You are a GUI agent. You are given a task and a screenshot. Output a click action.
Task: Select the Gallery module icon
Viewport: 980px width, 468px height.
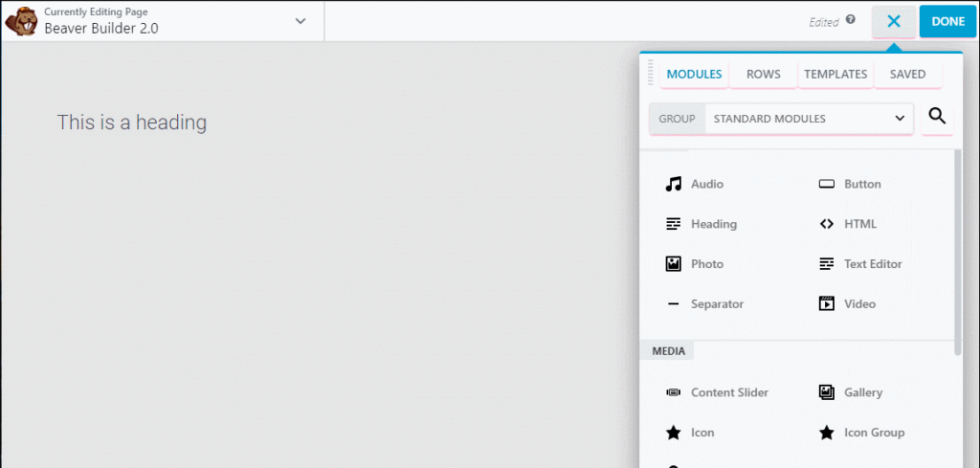(827, 392)
